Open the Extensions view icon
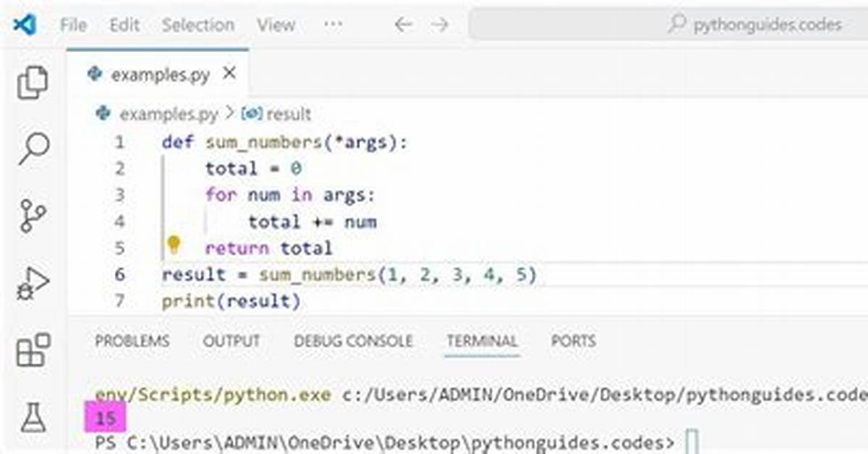This screenshot has width=868, height=454. coord(33,350)
